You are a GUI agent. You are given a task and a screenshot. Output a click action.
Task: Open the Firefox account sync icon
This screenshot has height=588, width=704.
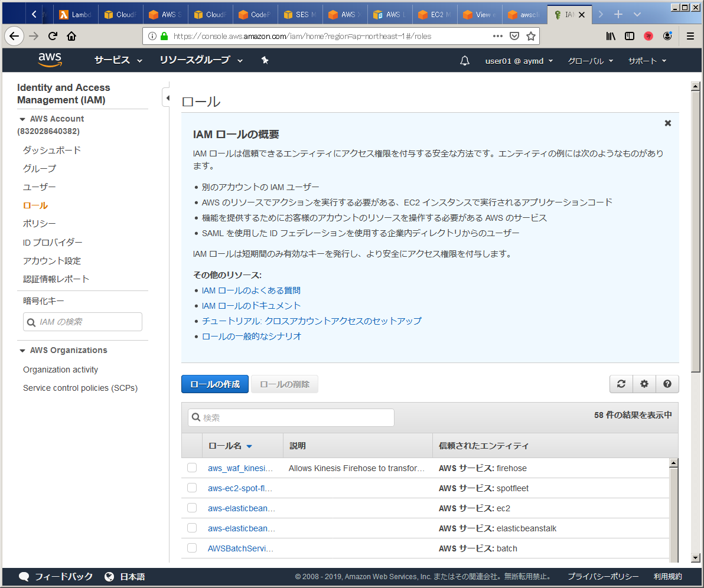667,36
